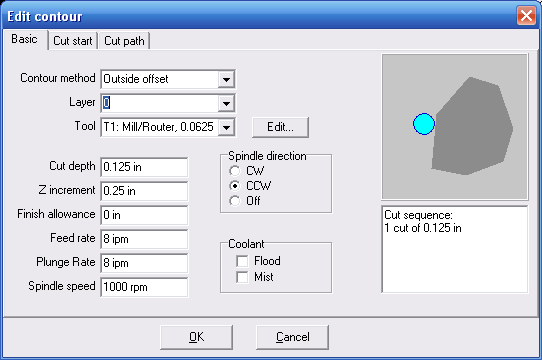The height and width of the screenshot is (360, 542).
Task: Click in the Cut depth field
Action: click(144, 167)
